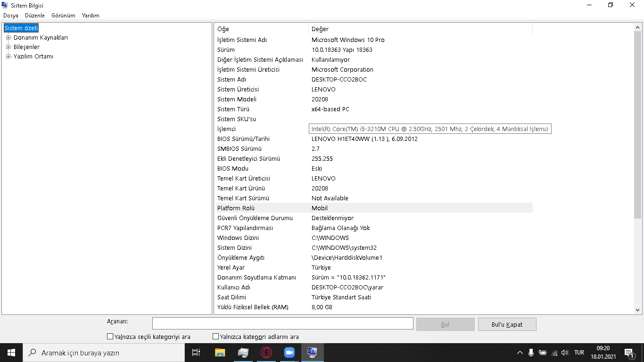Expand Bileşenler tree node
This screenshot has height=362, width=644.
coord(8,47)
